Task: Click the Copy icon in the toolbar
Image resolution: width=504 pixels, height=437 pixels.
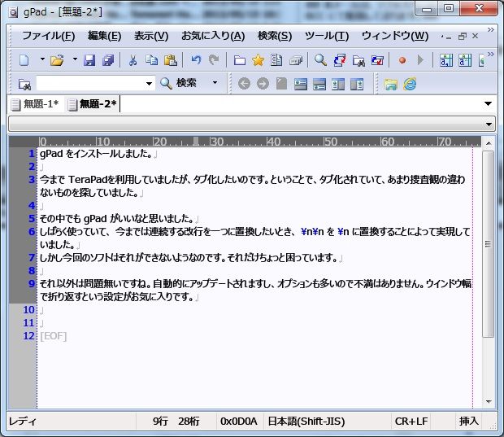Action: (151, 60)
